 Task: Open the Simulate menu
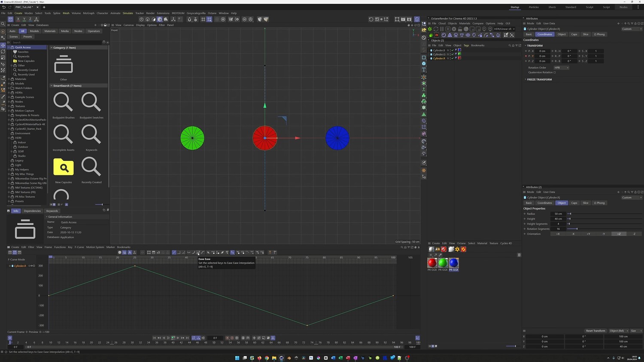(x=128, y=13)
